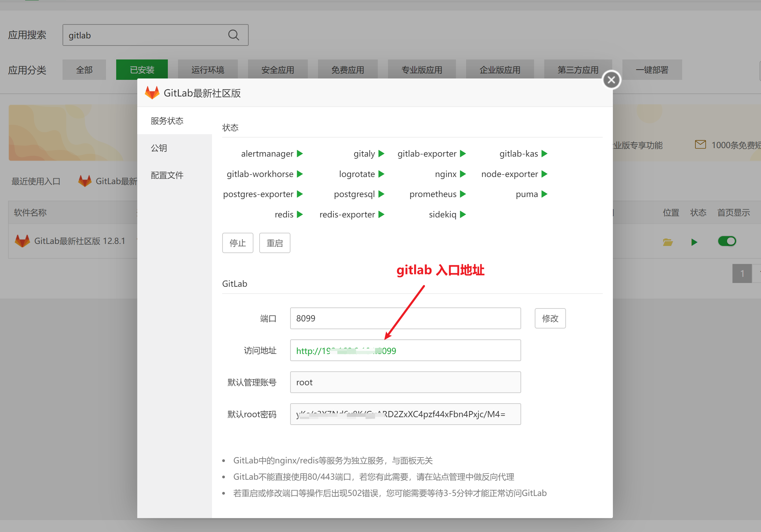Screen dimensions: 761x532
Task: Open the 公钥 tab
Action: coord(175,148)
